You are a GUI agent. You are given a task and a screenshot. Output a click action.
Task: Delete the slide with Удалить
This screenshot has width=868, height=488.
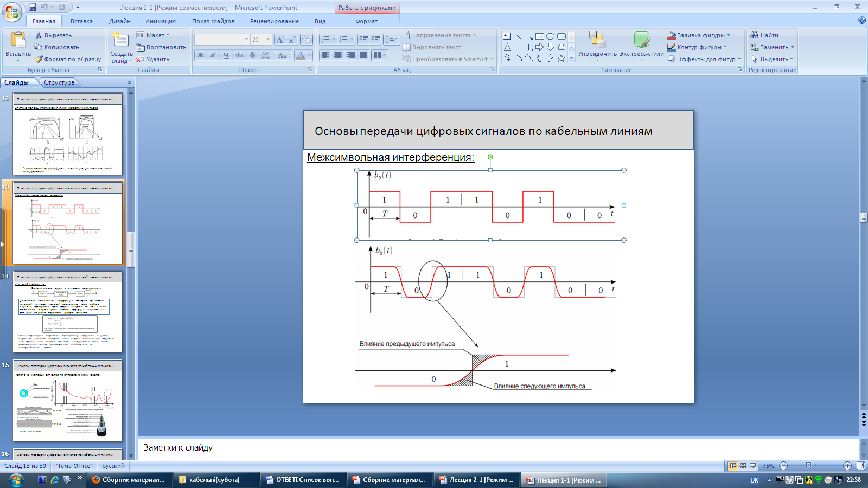tap(153, 59)
